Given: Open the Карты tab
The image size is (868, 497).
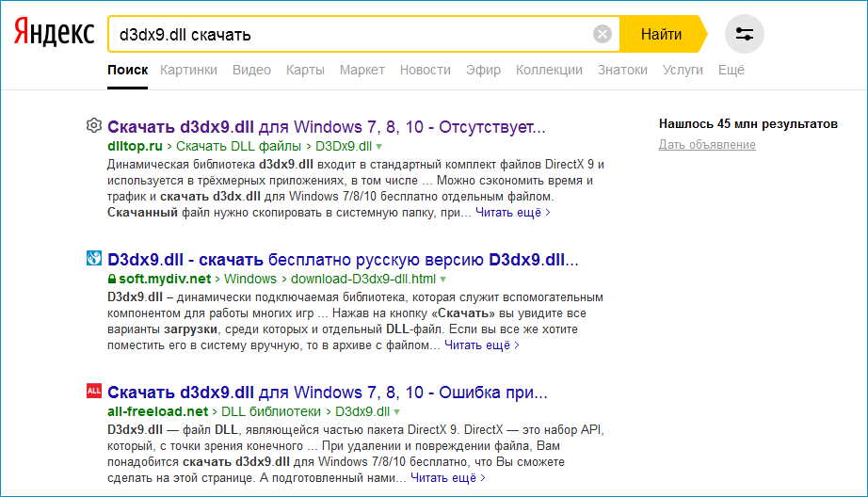Looking at the screenshot, I should coord(305,70).
